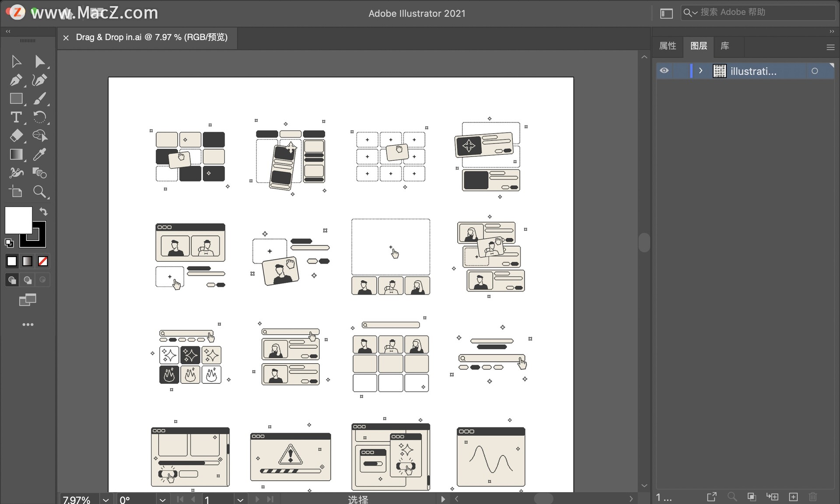840x504 pixels.
Task: Choose the Type tool
Action: click(x=16, y=117)
